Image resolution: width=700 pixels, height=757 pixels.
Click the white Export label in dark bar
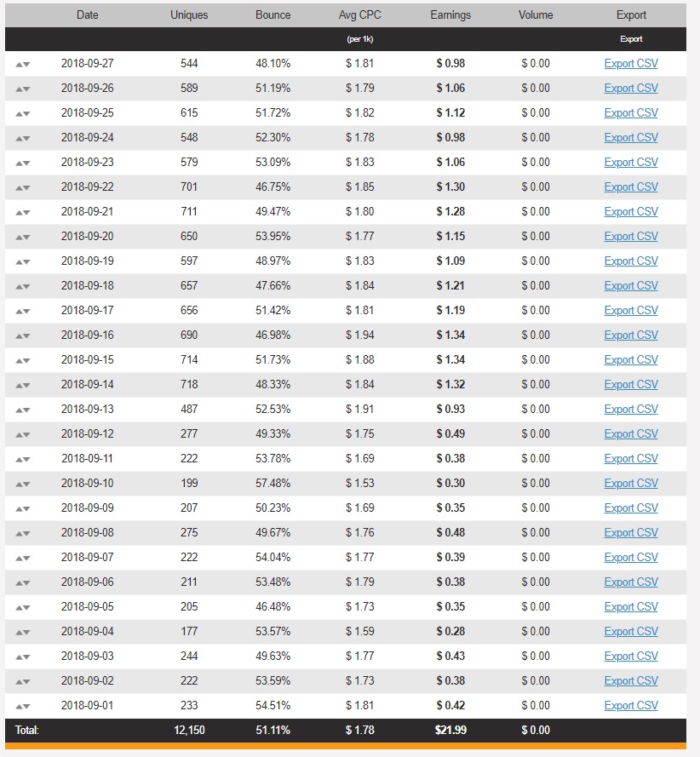pyautogui.click(x=631, y=39)
